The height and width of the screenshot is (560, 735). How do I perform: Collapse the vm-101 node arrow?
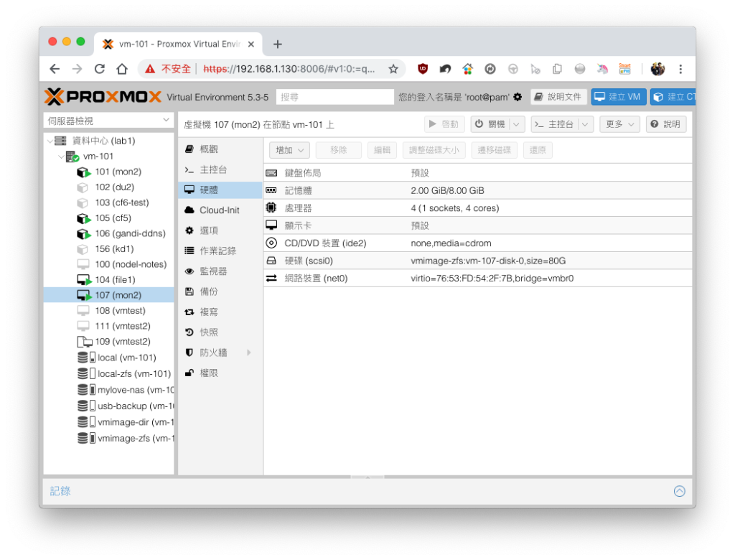click(x=61, y=157)
